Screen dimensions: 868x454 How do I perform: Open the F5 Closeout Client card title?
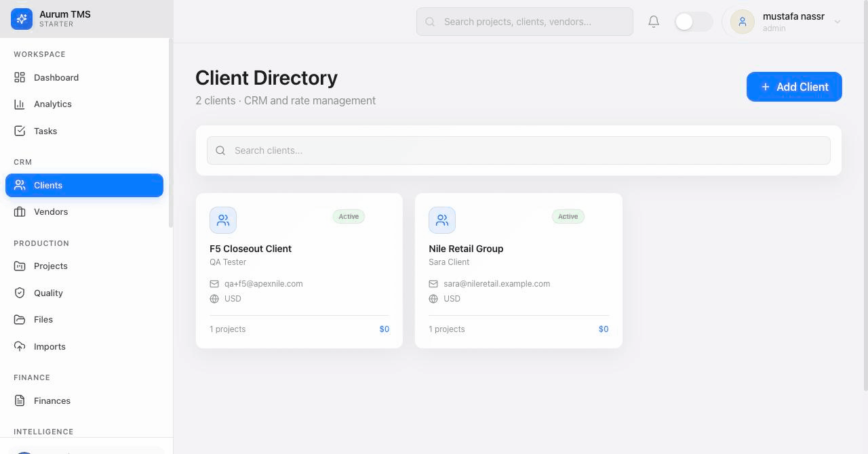tap(250, 249)
